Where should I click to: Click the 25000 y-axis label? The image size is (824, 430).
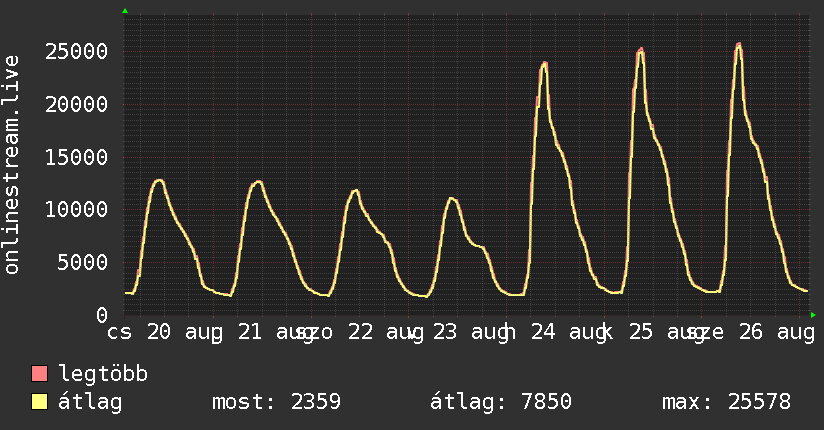tap(77, 52)
